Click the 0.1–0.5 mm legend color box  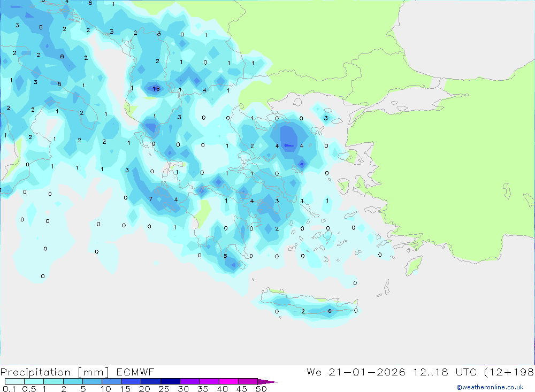(x=14, y=381)
